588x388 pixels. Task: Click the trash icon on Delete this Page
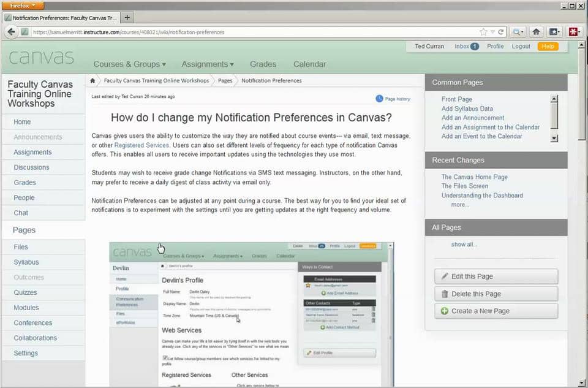pyautogui.click(x=445, y=294)
